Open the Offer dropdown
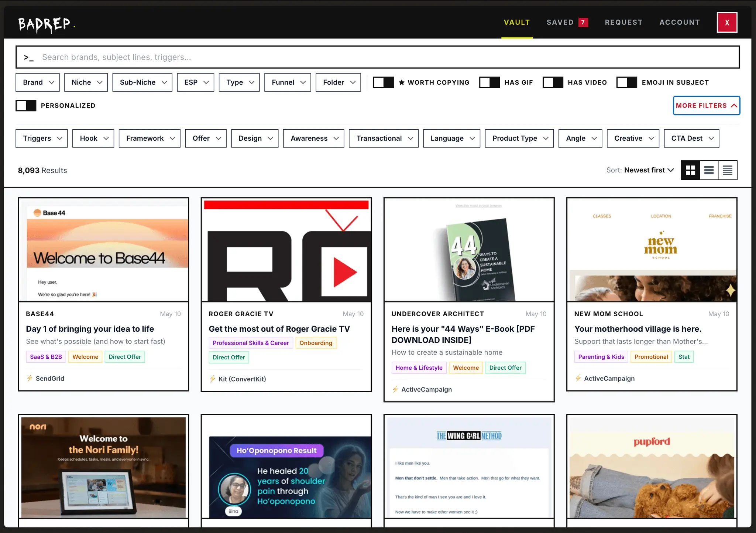 pos(206,138)
